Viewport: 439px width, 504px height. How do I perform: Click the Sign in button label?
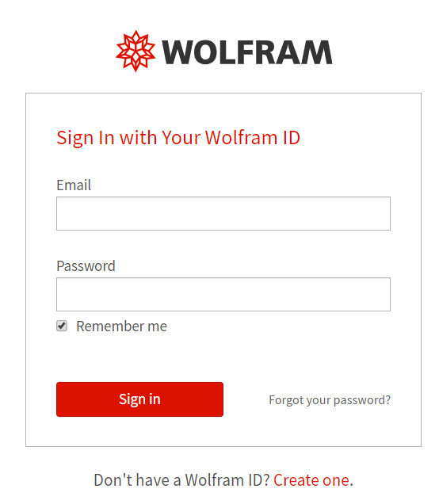[x=139, y=399]
